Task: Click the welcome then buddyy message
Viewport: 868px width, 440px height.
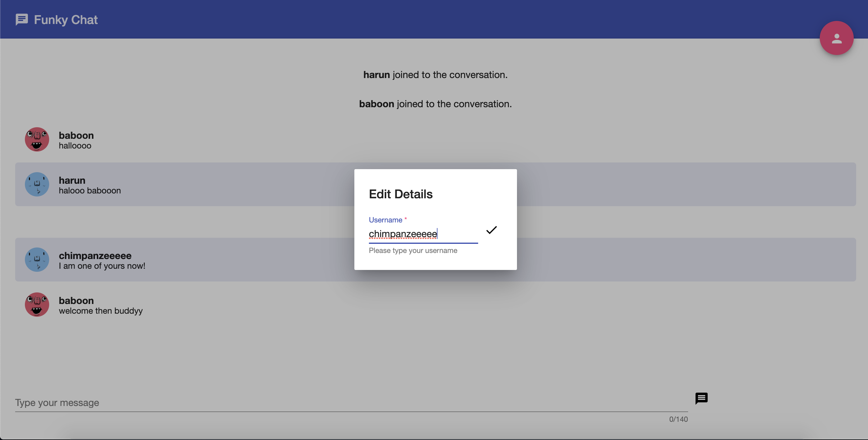Action: click(x=100, y=311)
